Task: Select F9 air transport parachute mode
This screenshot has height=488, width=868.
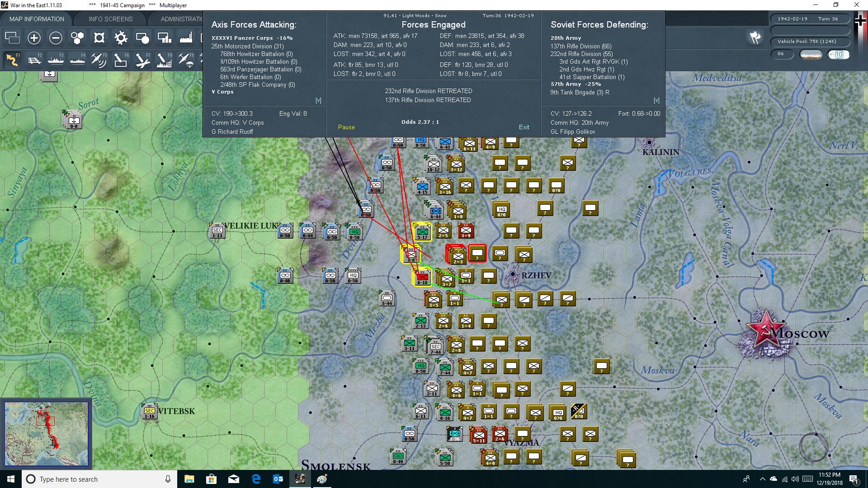Action: (x=186, y=60)
